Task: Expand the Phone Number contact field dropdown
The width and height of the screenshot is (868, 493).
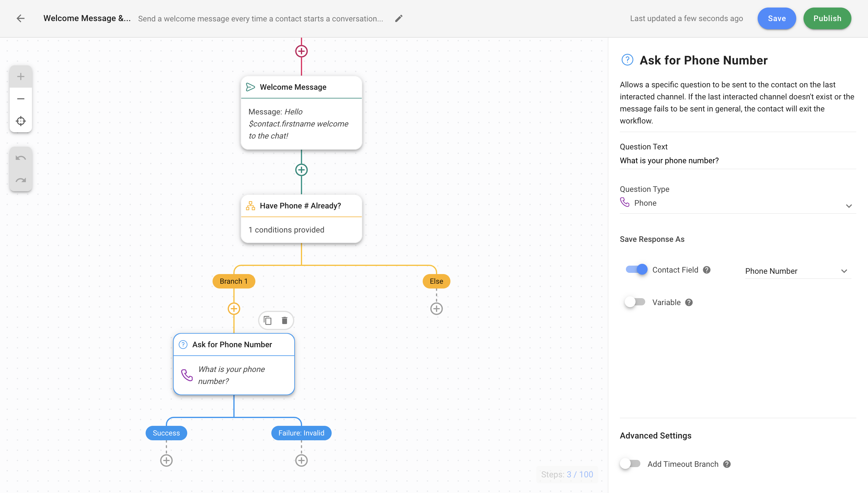Action: [x=797, y=271]
